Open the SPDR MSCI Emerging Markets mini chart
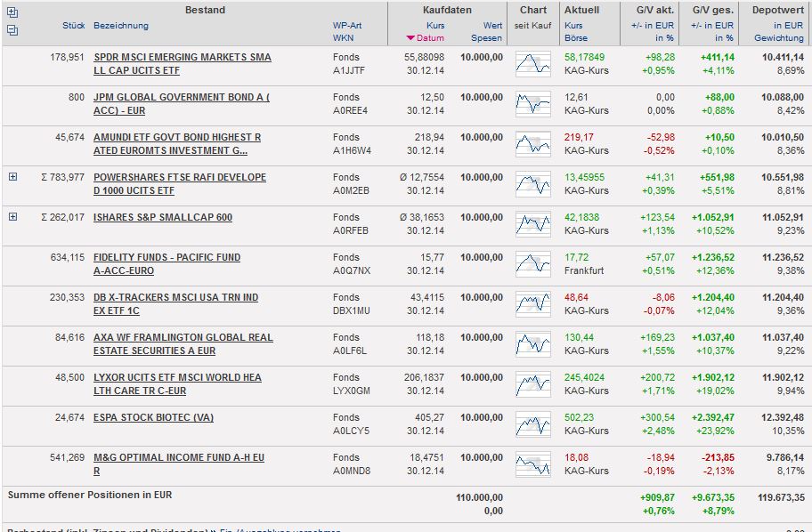 pos(532,64)
